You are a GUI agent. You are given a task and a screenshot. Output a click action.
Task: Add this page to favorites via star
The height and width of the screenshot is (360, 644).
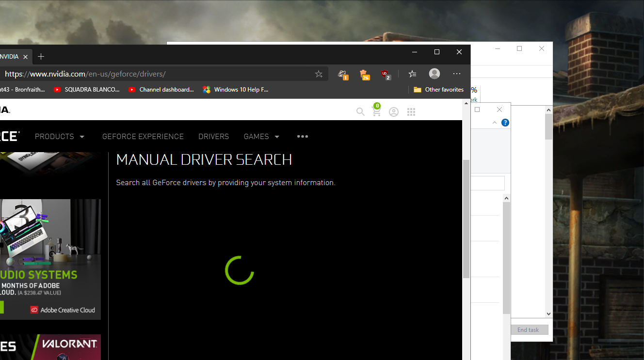click(x=319, y=74)
